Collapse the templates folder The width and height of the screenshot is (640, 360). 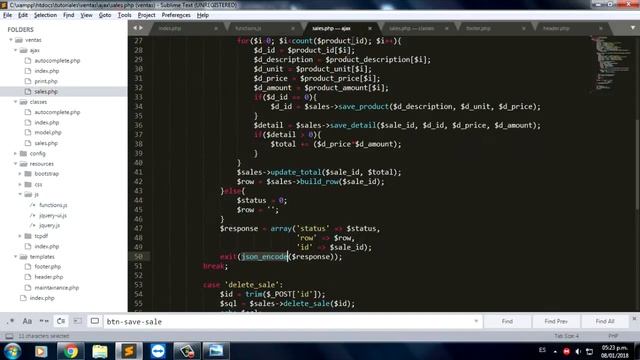(16, 257)
